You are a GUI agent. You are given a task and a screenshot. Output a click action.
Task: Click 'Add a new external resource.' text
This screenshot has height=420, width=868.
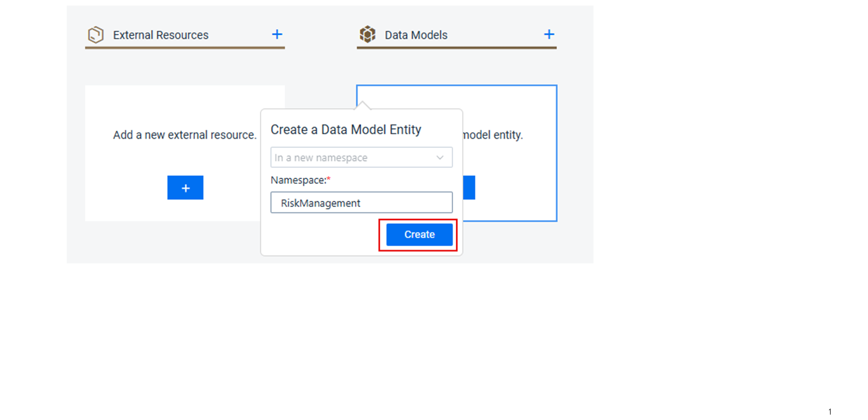coord(184,135)
